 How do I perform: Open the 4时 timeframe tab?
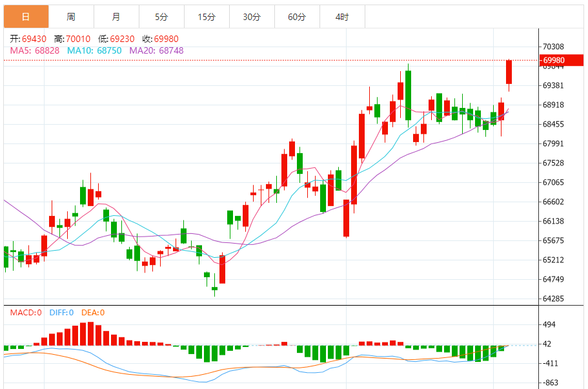[342, 17]
